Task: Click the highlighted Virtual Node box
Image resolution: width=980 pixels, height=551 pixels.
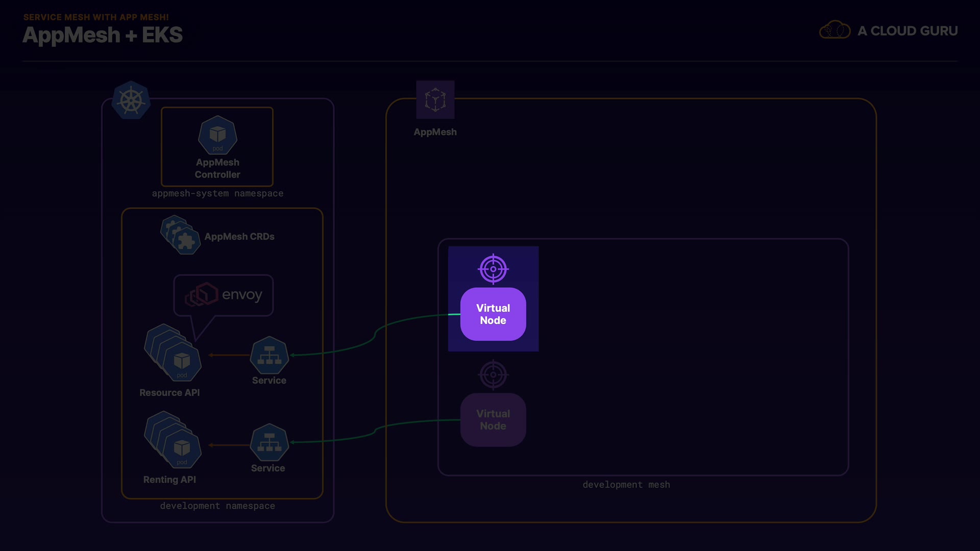Action: click(x=493, y=314)
